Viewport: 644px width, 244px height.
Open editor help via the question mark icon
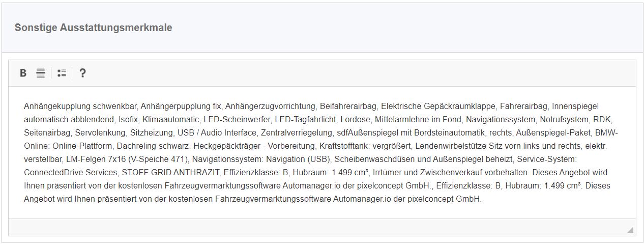82,73
